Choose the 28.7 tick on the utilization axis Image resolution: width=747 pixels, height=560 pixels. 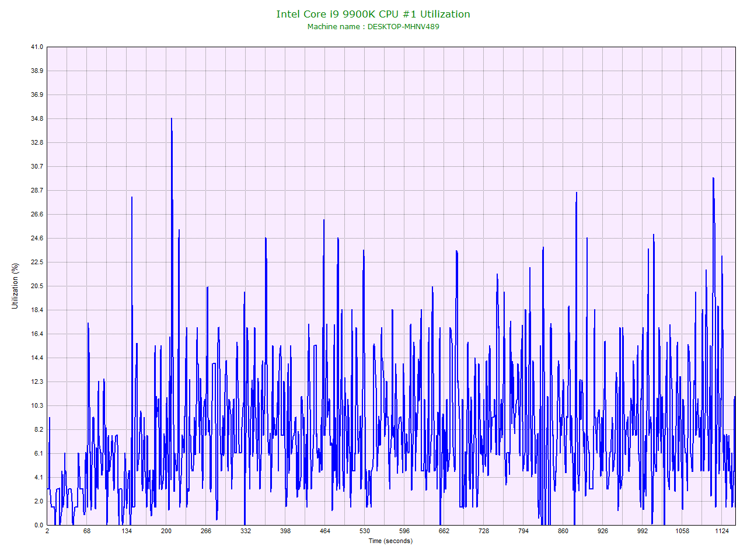coord(37,190)
